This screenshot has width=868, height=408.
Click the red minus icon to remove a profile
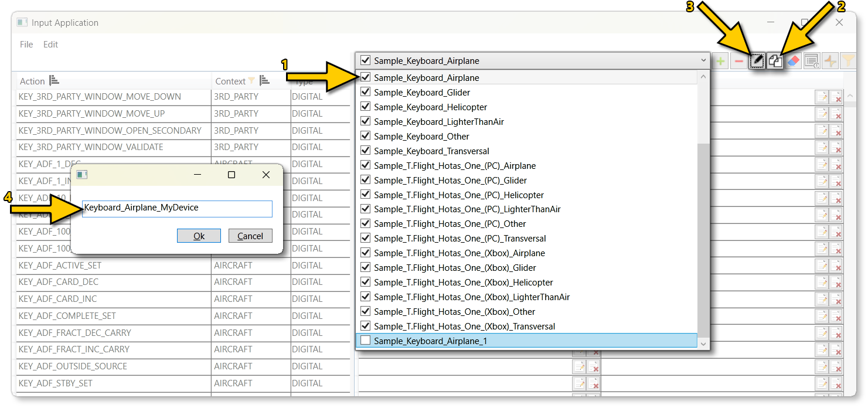point(738,60)
